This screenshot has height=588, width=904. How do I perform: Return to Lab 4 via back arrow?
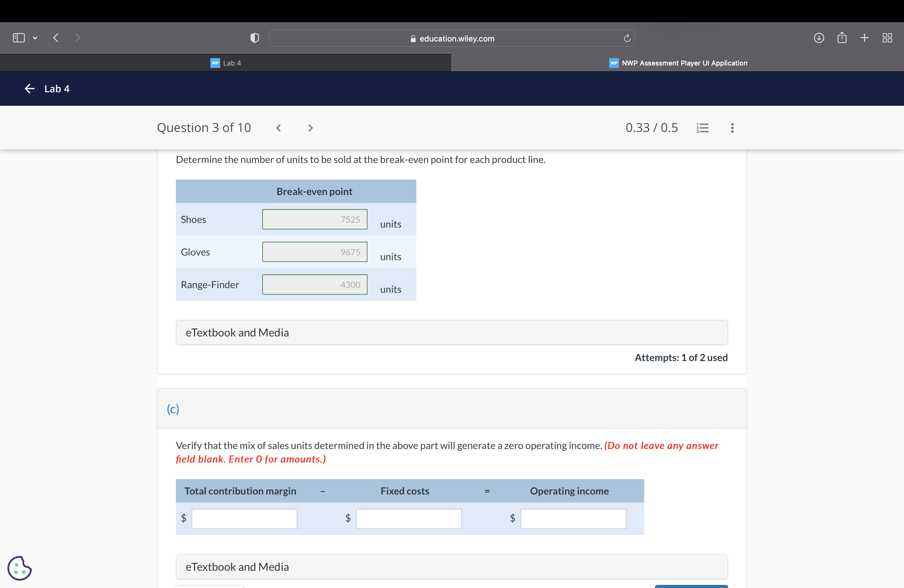pos(30,89)
